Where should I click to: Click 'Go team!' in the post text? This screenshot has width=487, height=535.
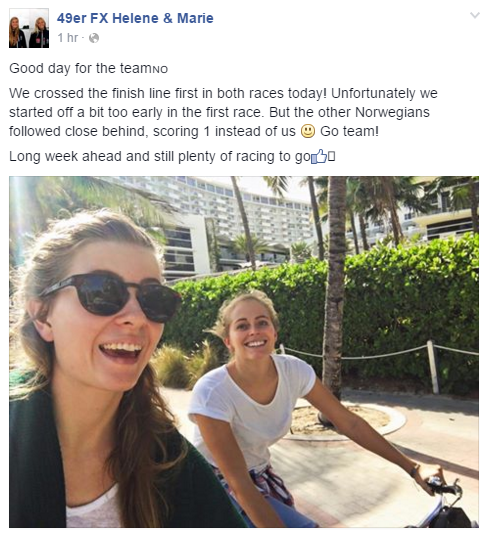[349, 131]
